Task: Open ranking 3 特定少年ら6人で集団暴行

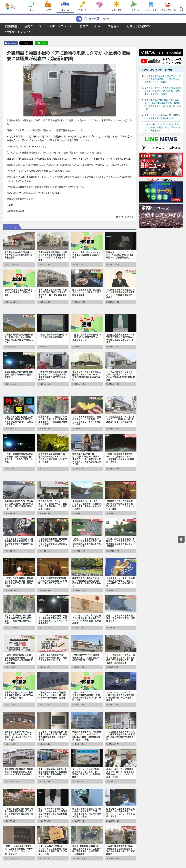Action: pos(162,104)
